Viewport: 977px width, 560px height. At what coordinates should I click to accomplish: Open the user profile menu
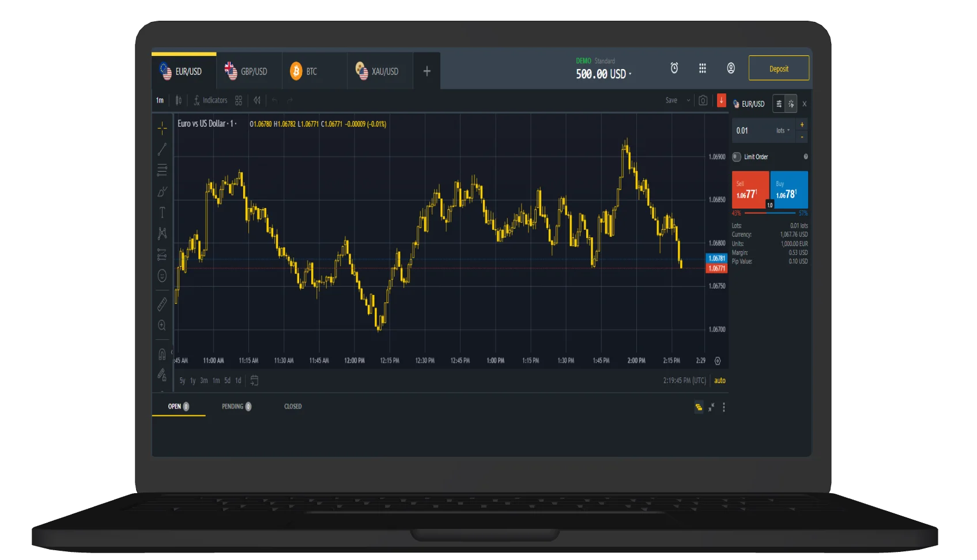[x=731, y=68]
